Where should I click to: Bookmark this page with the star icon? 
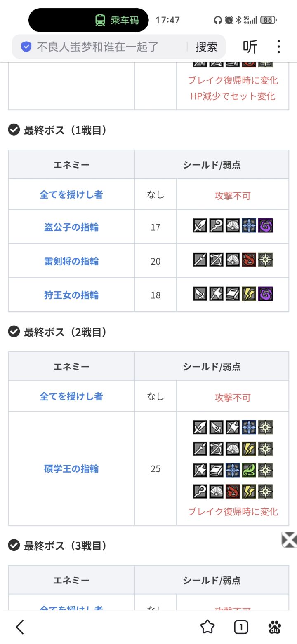tap(207, 627)
